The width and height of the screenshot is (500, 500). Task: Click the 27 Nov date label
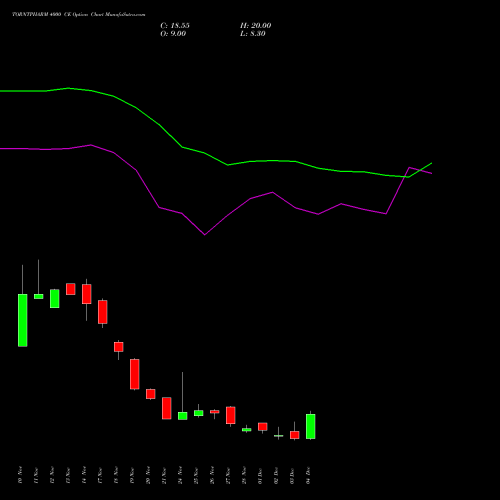228,475
